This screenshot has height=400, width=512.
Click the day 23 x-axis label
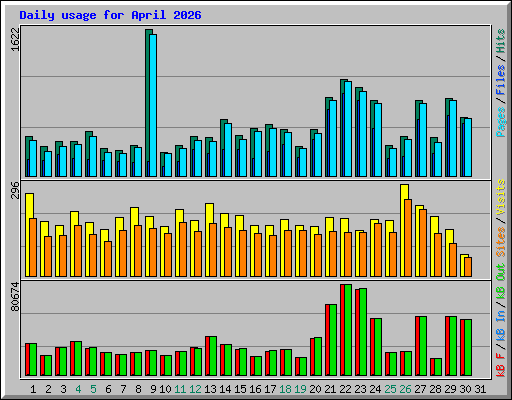pyautogui.click(x=360, y=389)
